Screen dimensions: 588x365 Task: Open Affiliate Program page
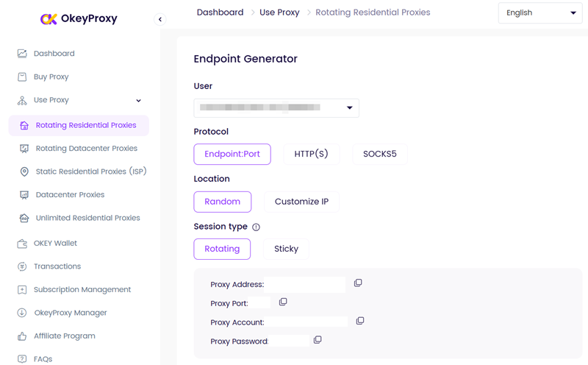[65, 336]
